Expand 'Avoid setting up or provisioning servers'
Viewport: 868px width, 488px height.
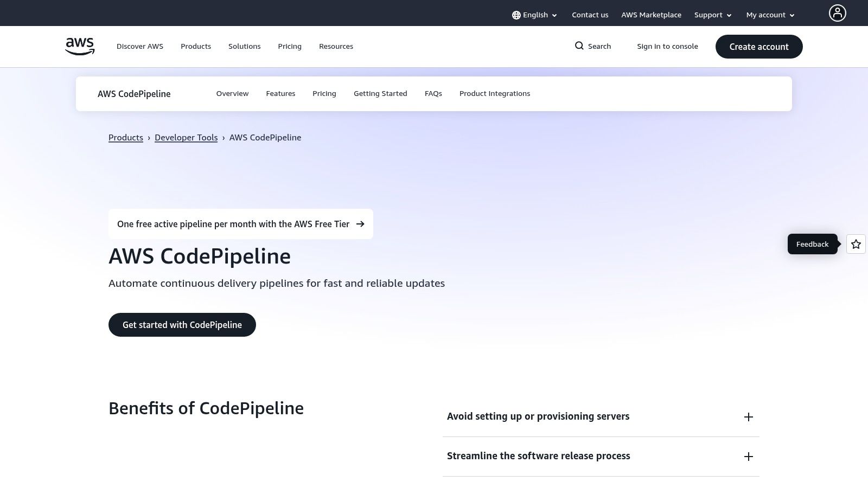[x=749, y=417]
